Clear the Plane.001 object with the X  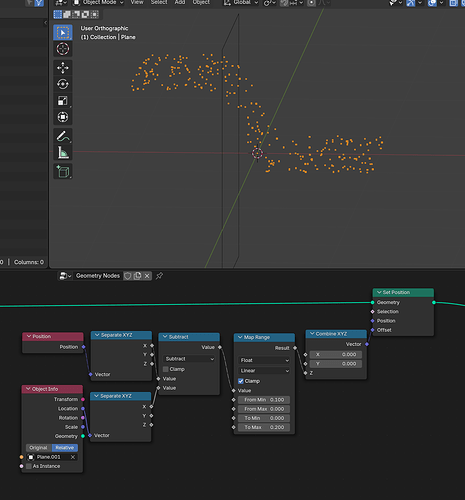[73, 457]
